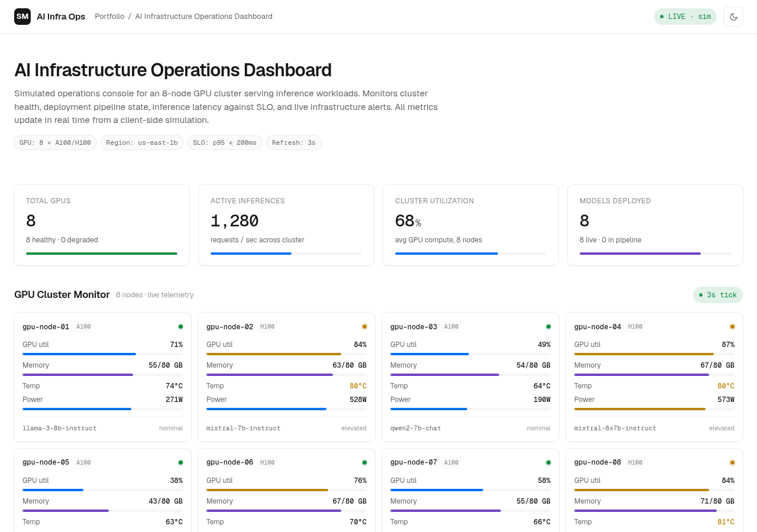This screenshot has height=532, width=757.
Task: Click elevated status on gpu-node-02 card
Action: pyautogui.click(x=354, y=428)
